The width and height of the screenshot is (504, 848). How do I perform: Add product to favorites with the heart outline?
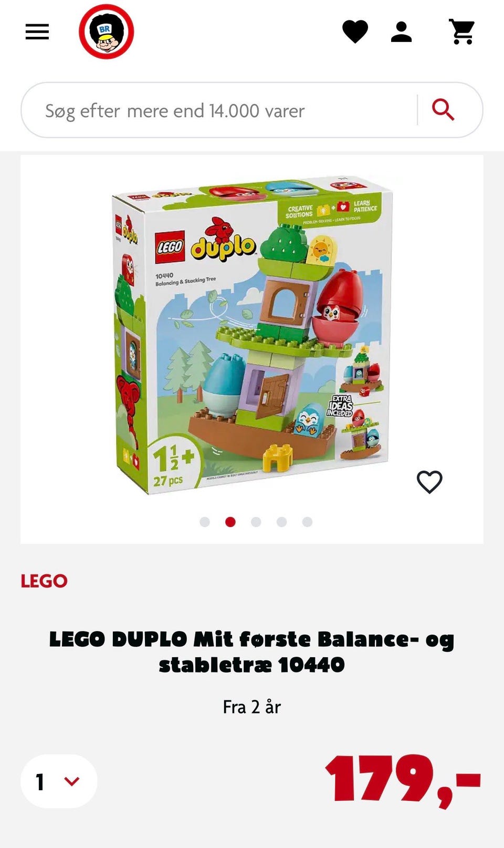pyautogui.click(x=429, y=482)
